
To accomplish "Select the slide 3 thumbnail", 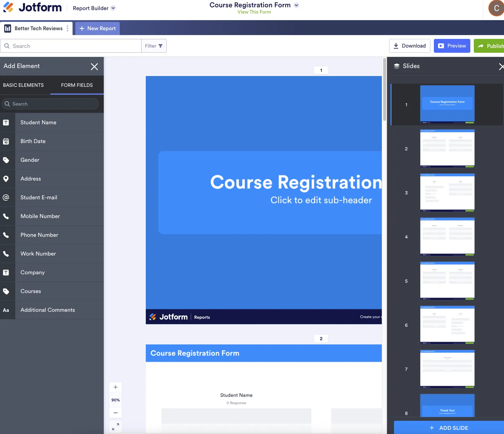I will coord(447,193).
